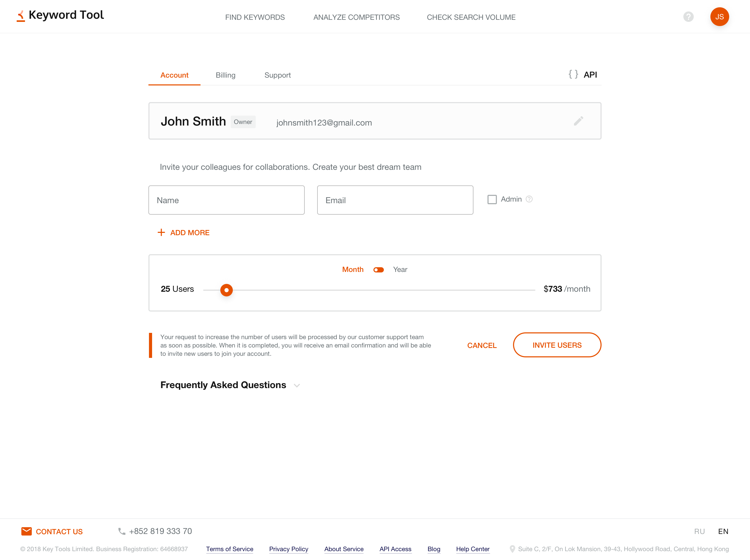Click the Keyword Tool logo icon
The width and height of the screenshot is (750, 560).
pos(21,16)
